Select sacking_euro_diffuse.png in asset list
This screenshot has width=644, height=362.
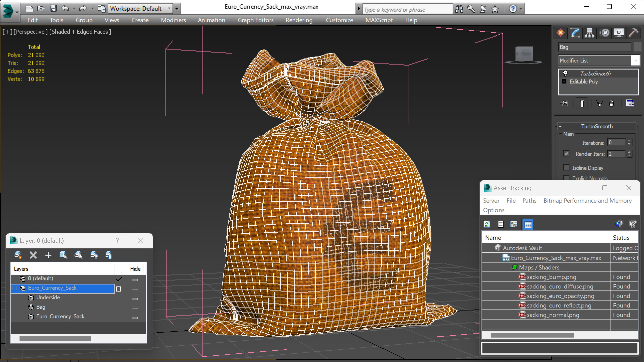[560, 287]
